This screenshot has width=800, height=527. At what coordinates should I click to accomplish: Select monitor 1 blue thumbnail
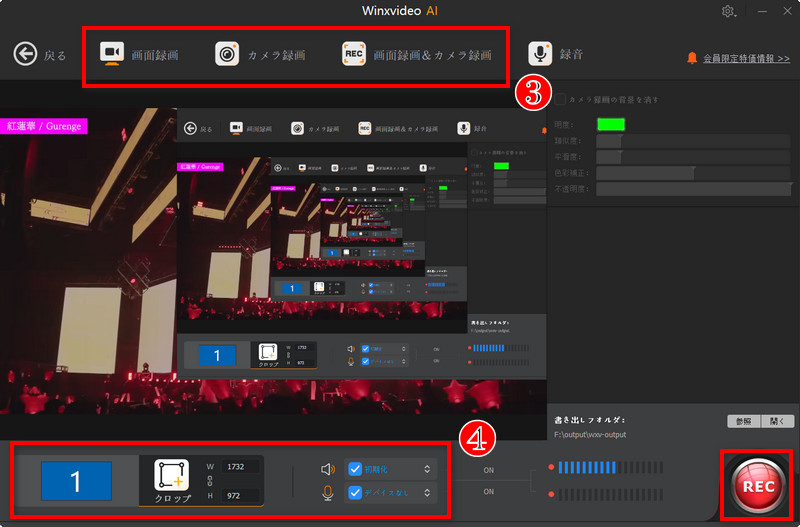point(76,481)
